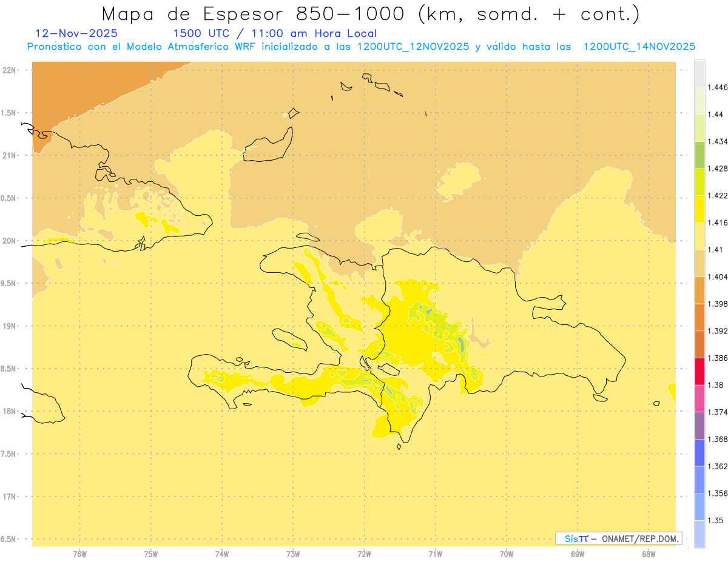Click the '1.362' legend value

click(x=718, y=466)
